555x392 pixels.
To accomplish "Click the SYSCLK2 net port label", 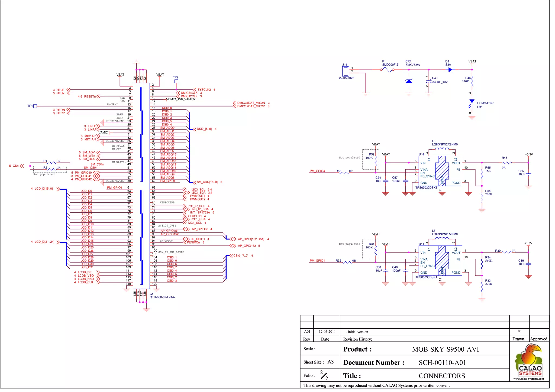I will point(204,90).
